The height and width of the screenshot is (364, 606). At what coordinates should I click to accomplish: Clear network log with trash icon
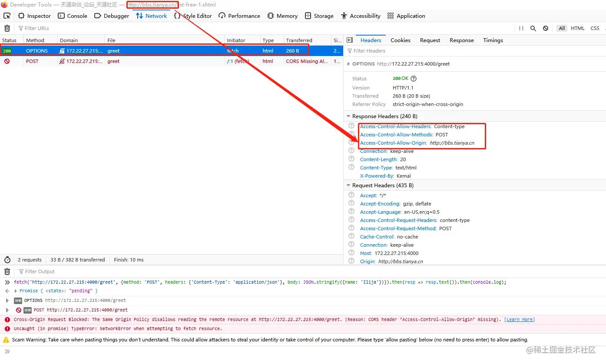7,28
